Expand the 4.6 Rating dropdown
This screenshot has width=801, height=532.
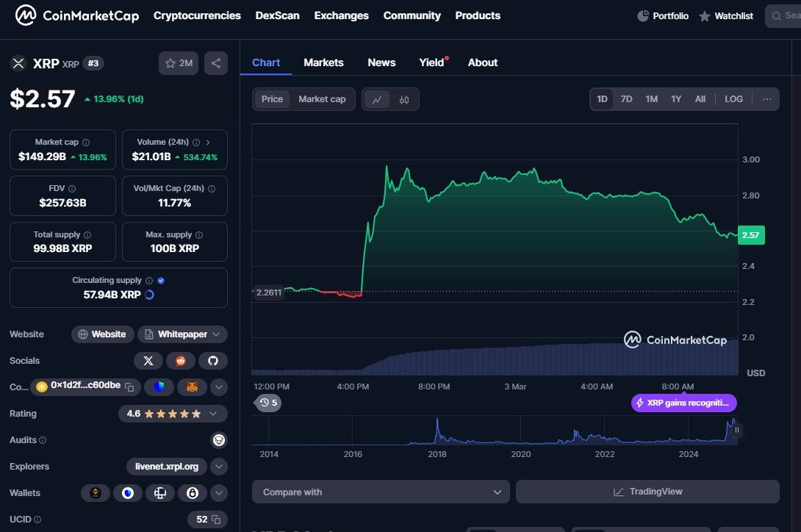pos(173,414)
